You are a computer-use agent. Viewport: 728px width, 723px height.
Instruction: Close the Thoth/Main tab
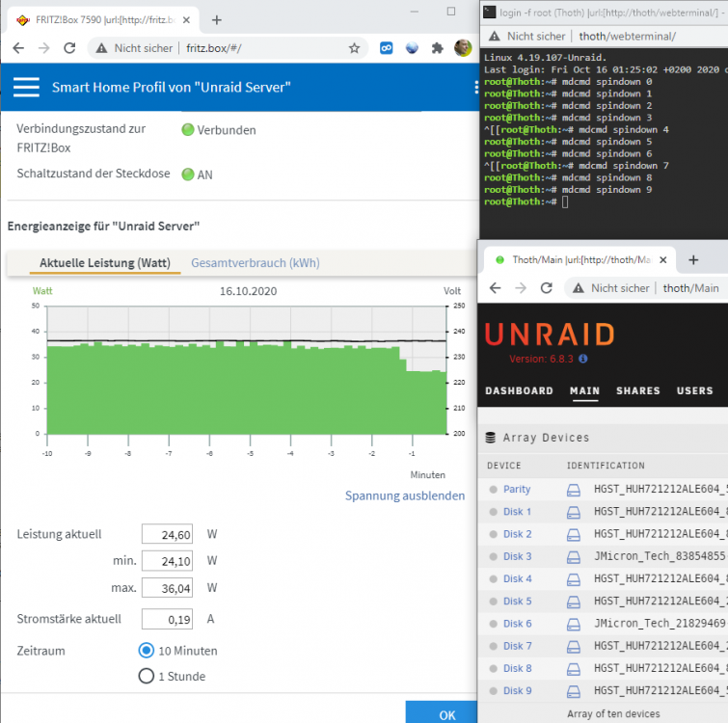[x=663, y=260]
